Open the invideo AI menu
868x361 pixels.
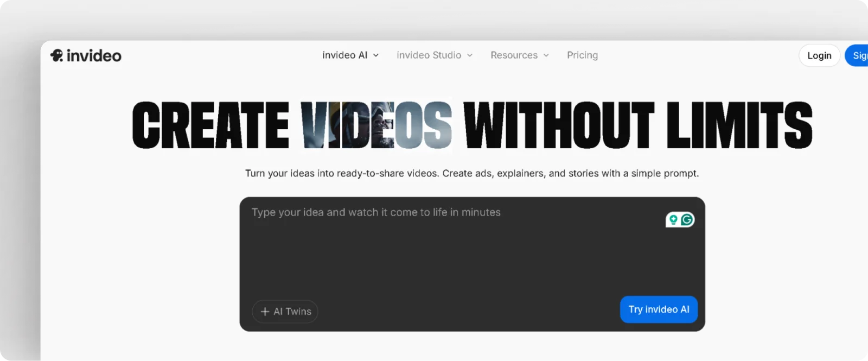coord(344,55)
